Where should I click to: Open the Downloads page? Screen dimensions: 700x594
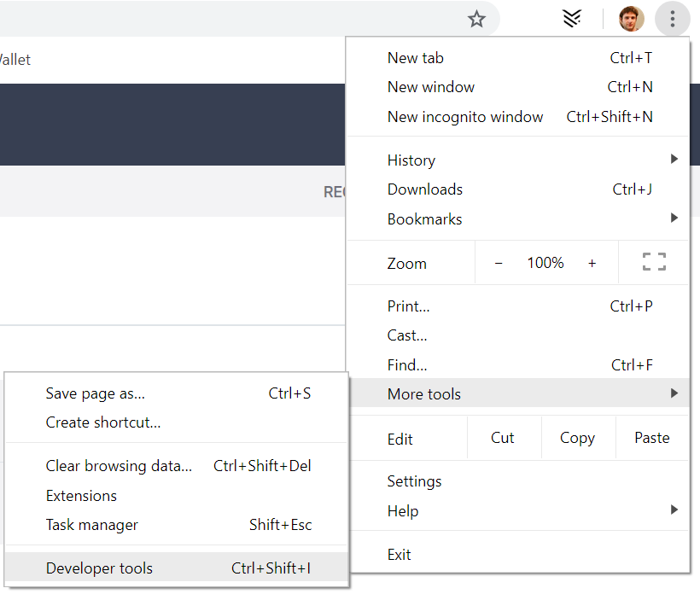coord(519,189)
